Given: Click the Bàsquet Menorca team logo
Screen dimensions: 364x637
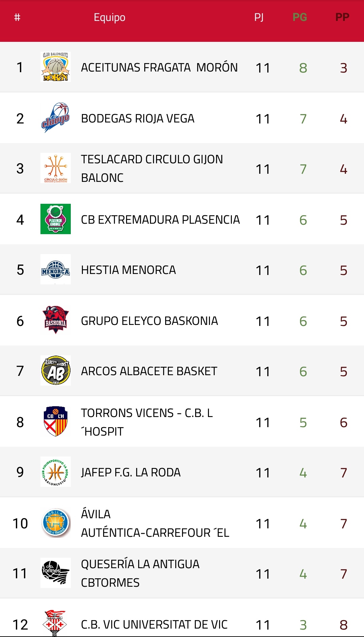Looking at the screenshot, I should pos(56,269).
